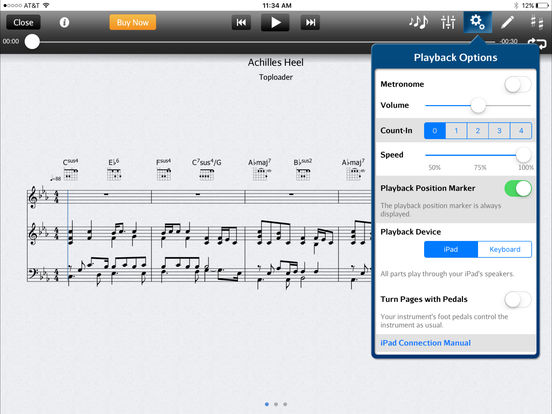552x414 pixels.
Task: Open the iPad Connection Manual link
Action: (x=425, y=343)
